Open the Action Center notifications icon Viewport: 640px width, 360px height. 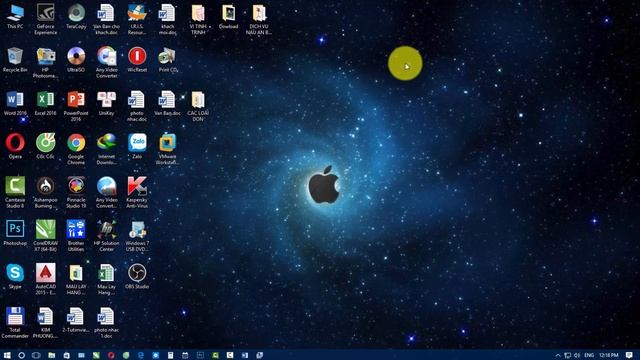629,355
